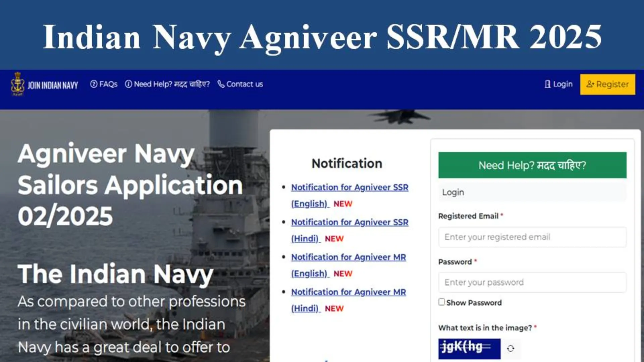Refresh the captcha image
Screen dimensions: 644x362
[511, 349]
